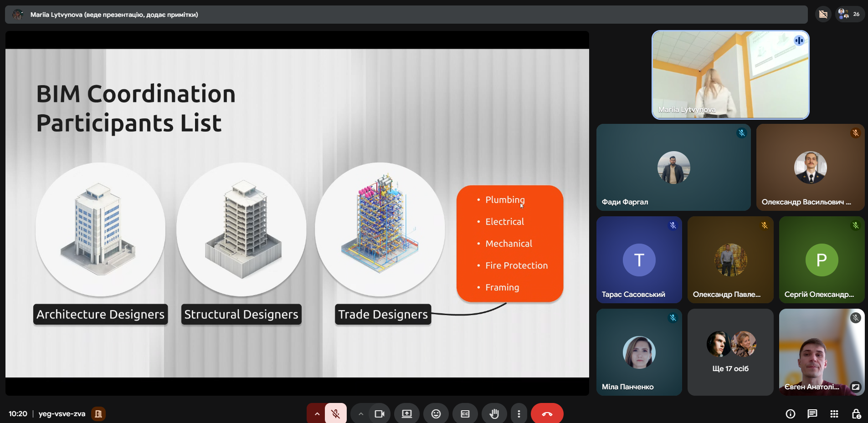This screenshot has width=868, height=423.
Task: Click muted mic icon on Міла Панченко tile
Action: coord(673,318)
